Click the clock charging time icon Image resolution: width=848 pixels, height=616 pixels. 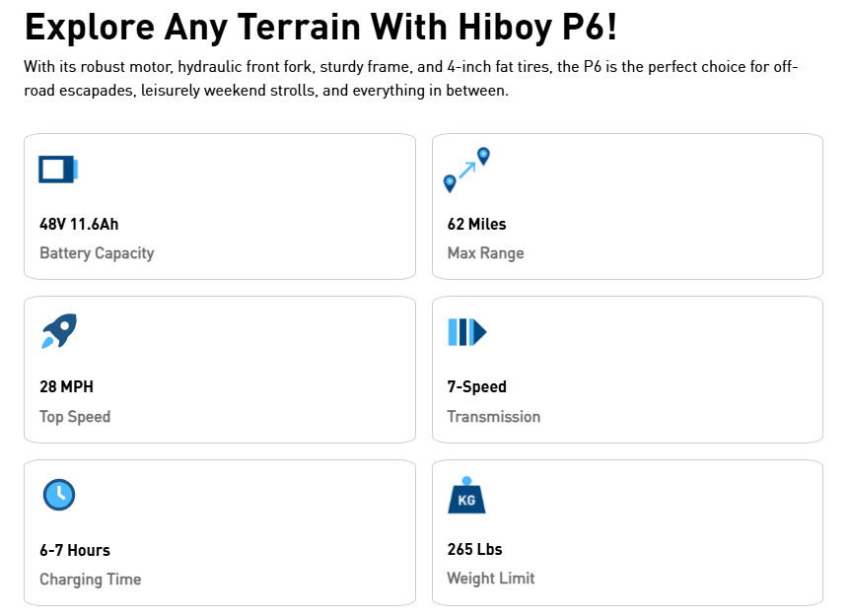tap(59, 494)
